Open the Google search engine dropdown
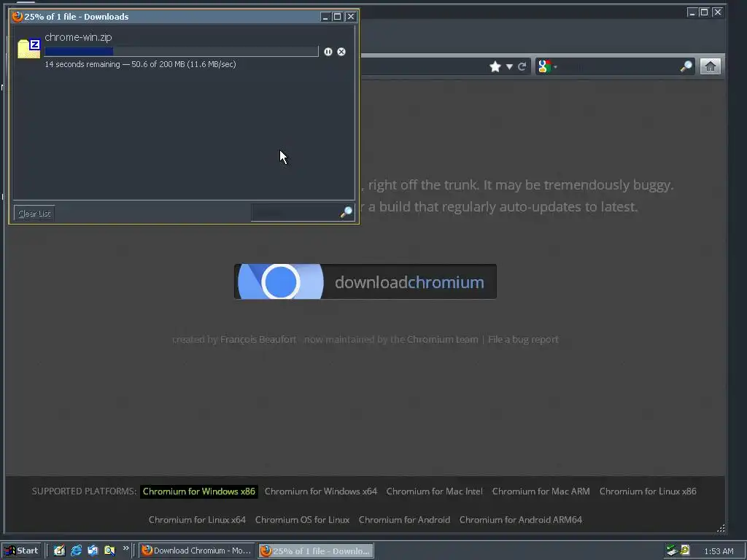This screenshot has height=560, width=747. point(547,66)
